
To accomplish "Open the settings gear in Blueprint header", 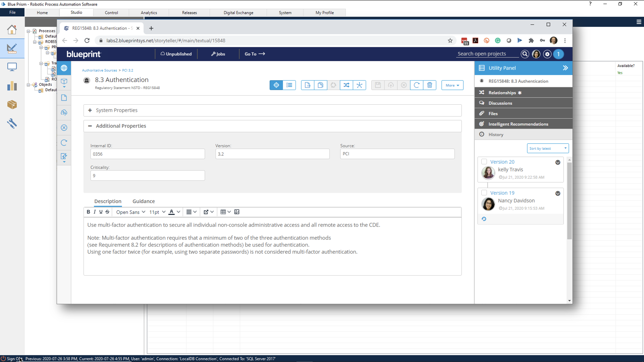I will (x=547, y=54).
